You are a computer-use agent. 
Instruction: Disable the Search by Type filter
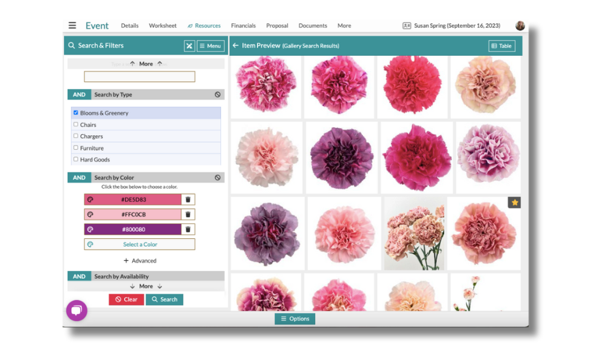218,95
